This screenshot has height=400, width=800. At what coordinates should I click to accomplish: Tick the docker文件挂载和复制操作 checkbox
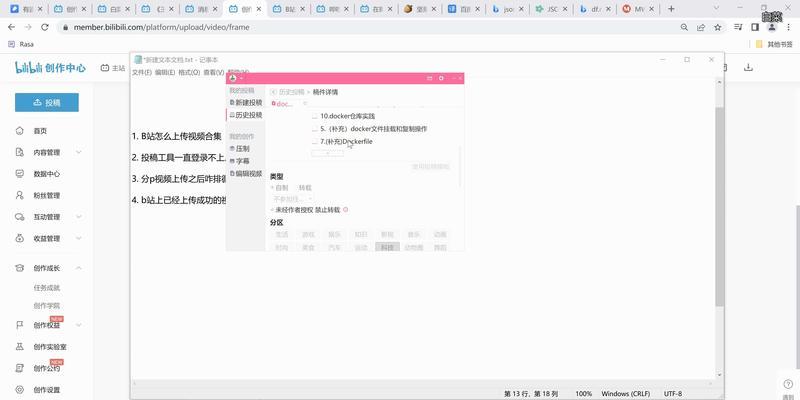[315, 129]
